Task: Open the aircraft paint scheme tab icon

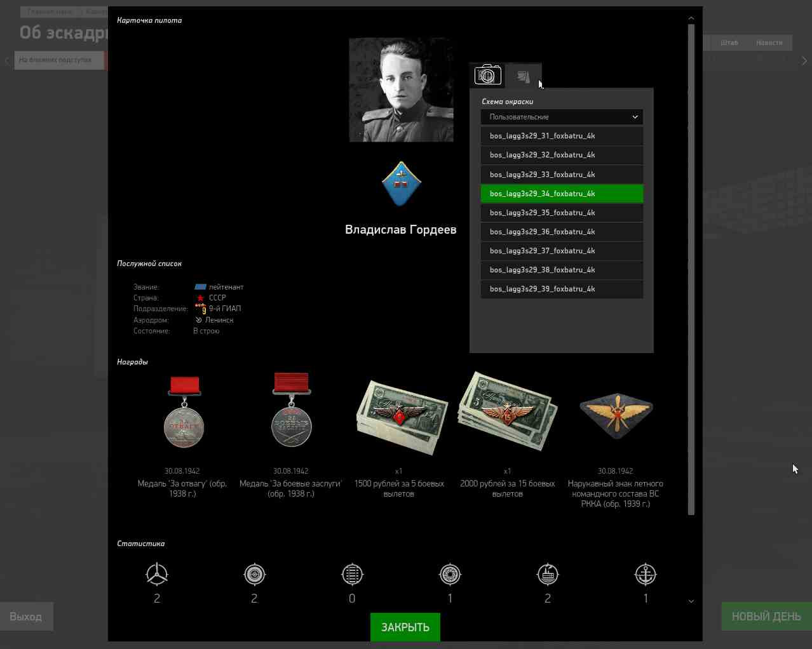Action: click(523, 76)
